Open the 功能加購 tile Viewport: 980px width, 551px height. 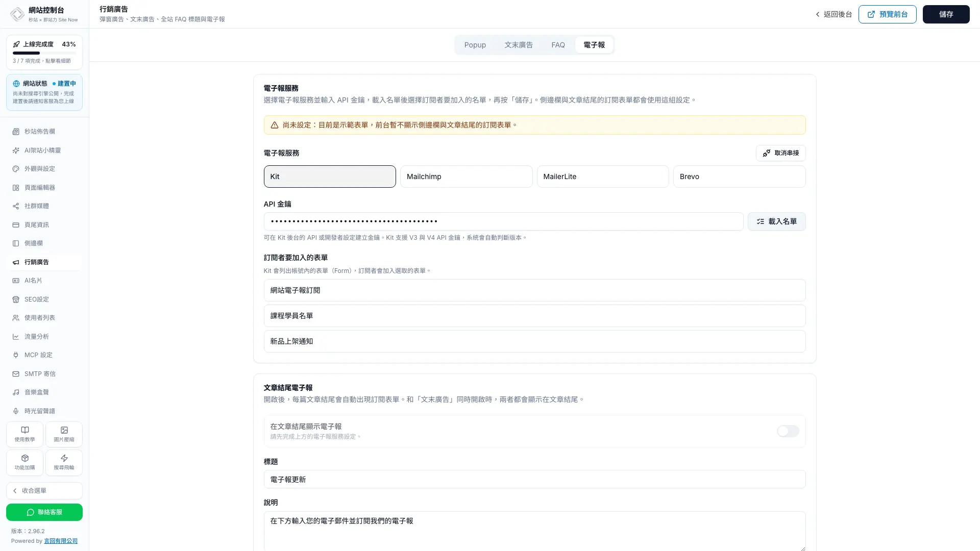pyautogui.click(x=24, y=462)
